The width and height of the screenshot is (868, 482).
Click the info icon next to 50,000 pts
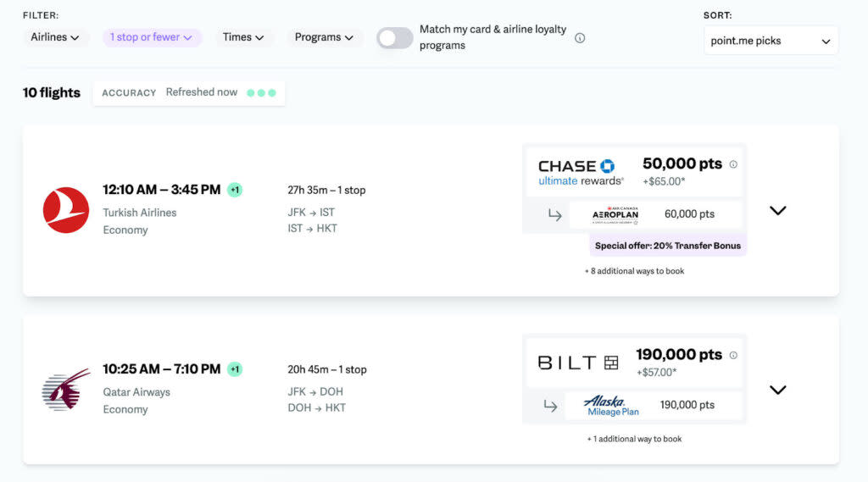[x=733, y=164]
